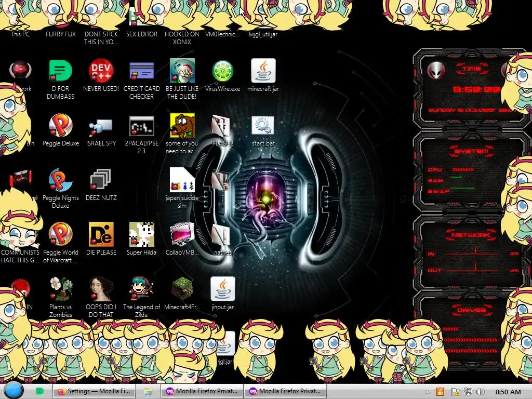Image resolution: width=532 pixels, height=399 pixels.
Task: Select the DONT STICK THIS IN YO... label
Action: pyautogui.click(x=101, y=38)
